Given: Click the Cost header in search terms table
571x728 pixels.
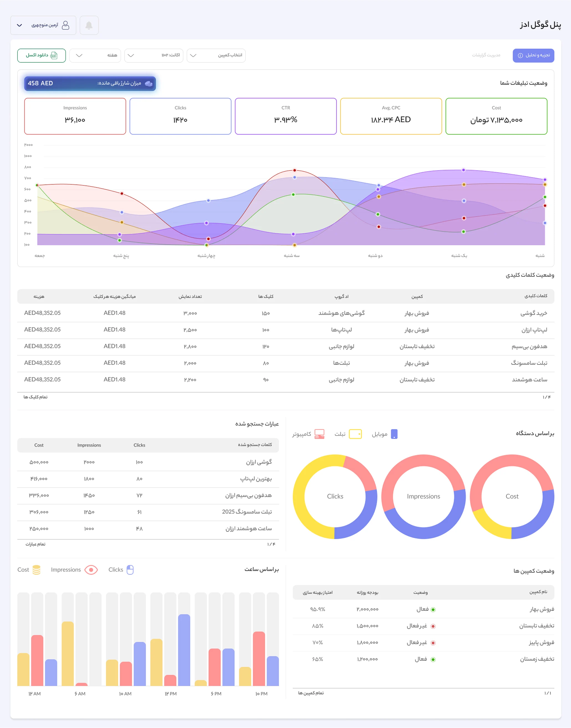Looking at the screenshot, I should coord(39,445).
